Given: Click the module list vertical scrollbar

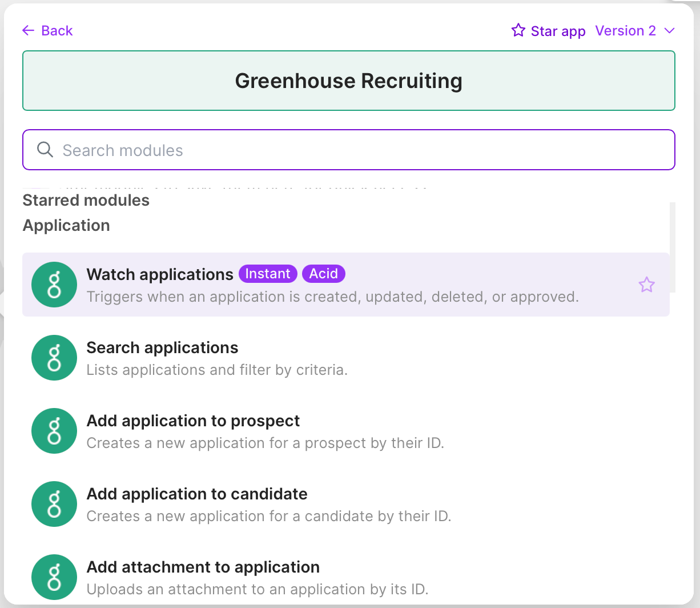Looking at the screenshot, I should 673,247.
